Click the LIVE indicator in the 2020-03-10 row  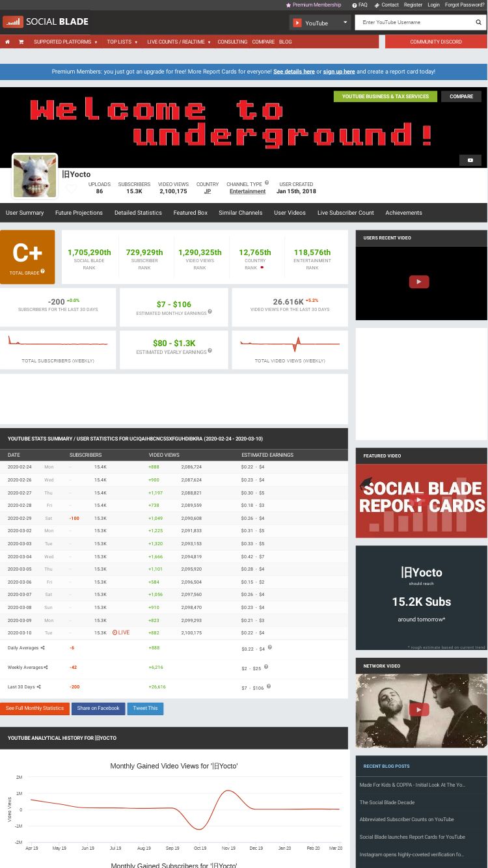pos(121,632)
